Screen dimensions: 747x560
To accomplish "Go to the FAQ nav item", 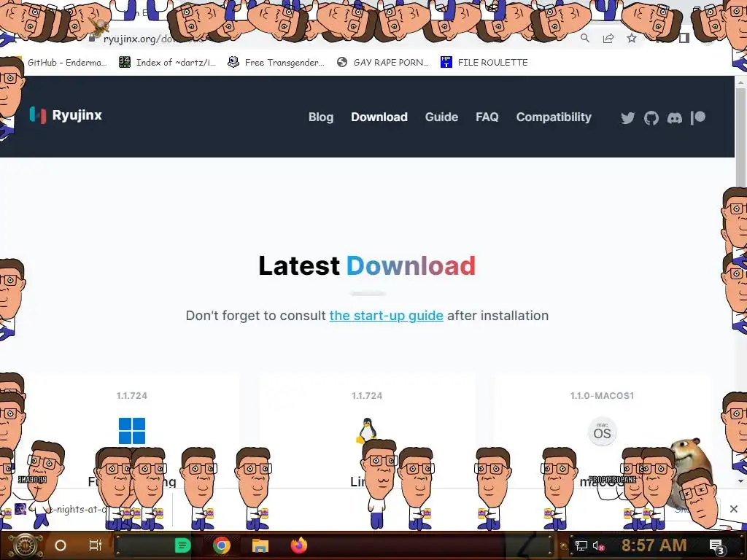I will tap(487, 117).
